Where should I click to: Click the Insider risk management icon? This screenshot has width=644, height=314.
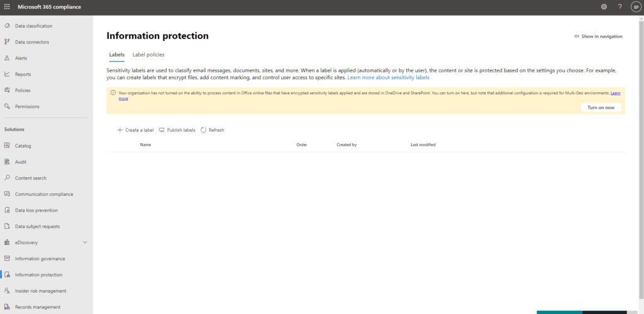6,291
